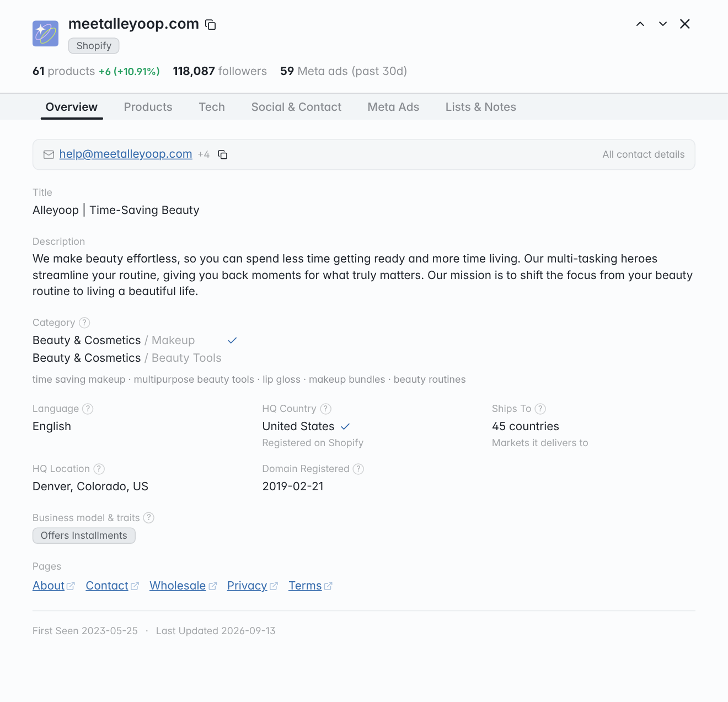Image resolution: width=728 pixels, height=702 pixels.
Task: Click the 2019-02-21 domain registered date
Action: pos(293,486)
